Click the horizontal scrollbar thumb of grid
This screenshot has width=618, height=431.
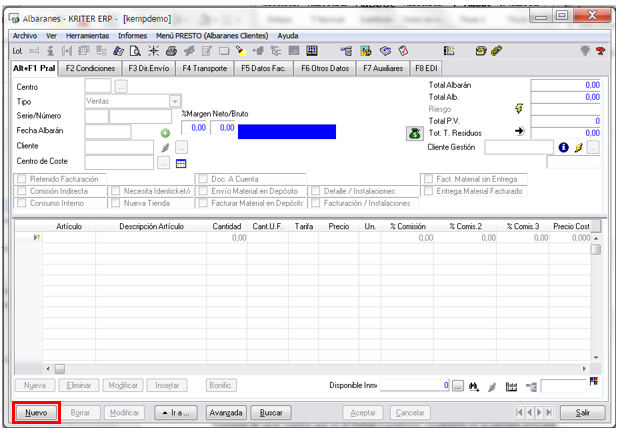(60, 369)
